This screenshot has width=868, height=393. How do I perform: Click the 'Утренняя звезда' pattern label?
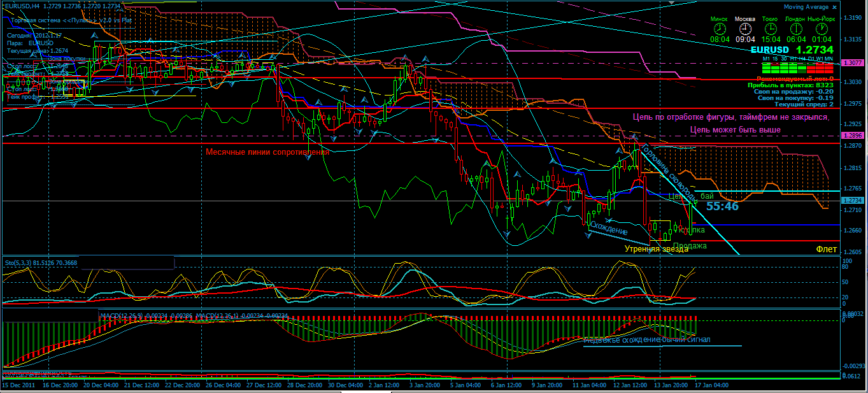tap(657, 249)
